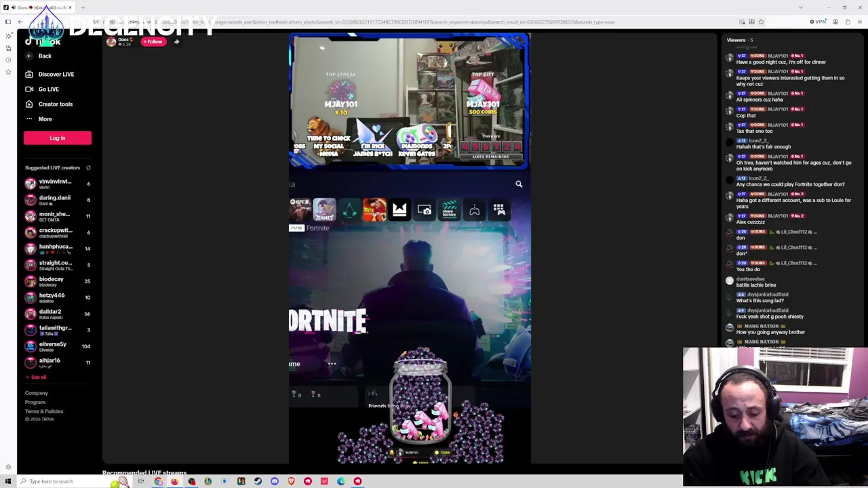This screenshot has width=868, height=488.
Task: Open Discord from the taskbar
Action: tap(275, 481)
